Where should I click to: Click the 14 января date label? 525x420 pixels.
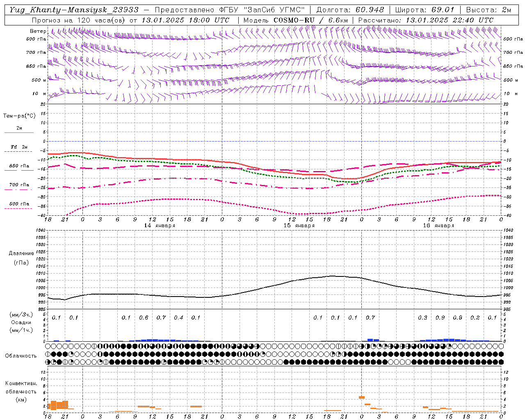[160, 226]
